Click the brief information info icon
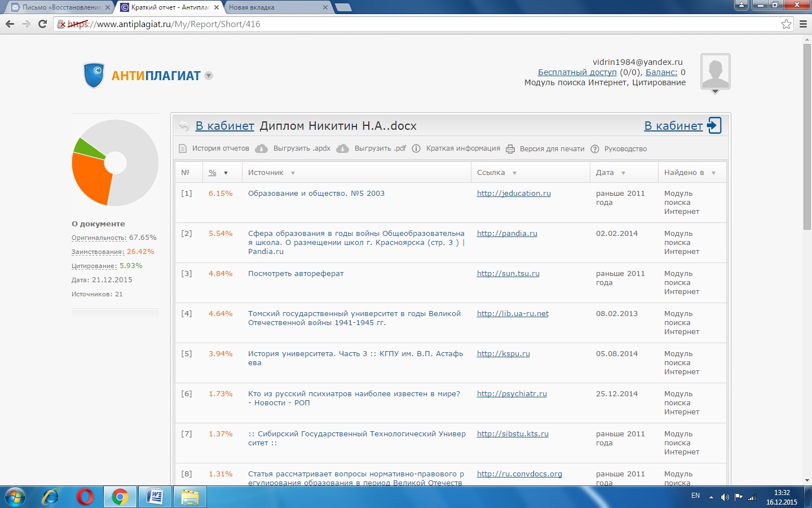The image size is (812, 508). [416, 149]
